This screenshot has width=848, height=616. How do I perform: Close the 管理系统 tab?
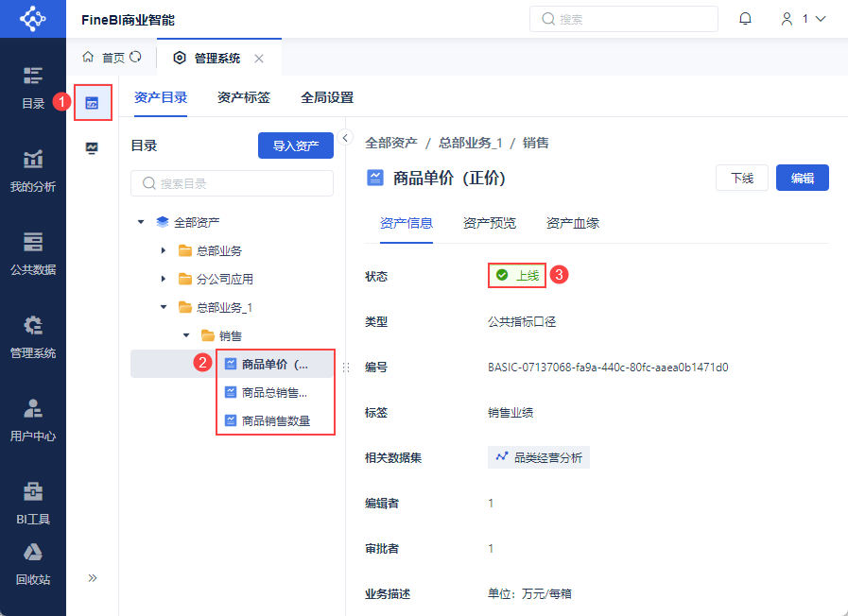[x=259, y=59]
